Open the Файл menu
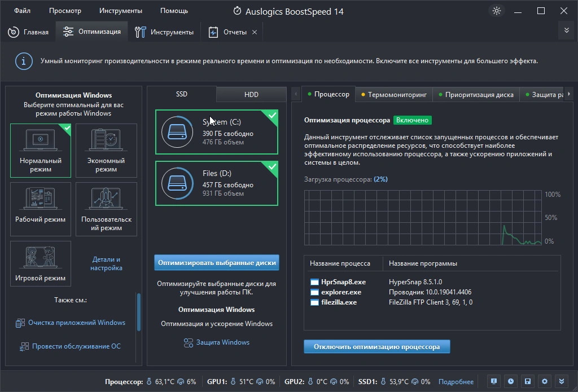 22,11
